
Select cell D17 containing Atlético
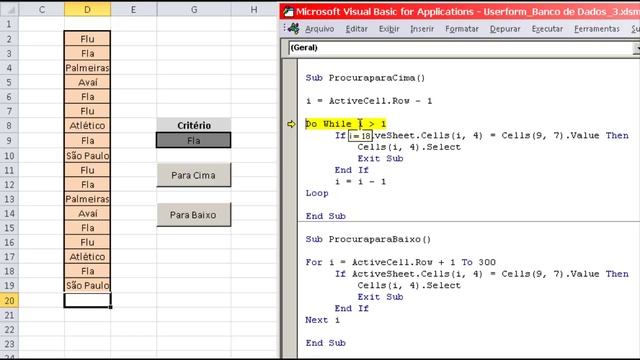(87, 256)
